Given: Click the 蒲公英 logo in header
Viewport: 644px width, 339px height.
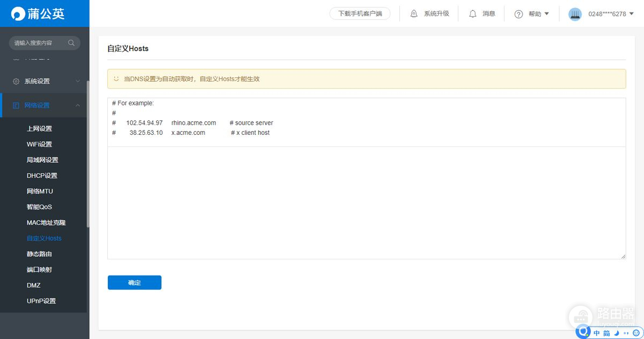Looking at the screenshot, I should coord(39,13).
